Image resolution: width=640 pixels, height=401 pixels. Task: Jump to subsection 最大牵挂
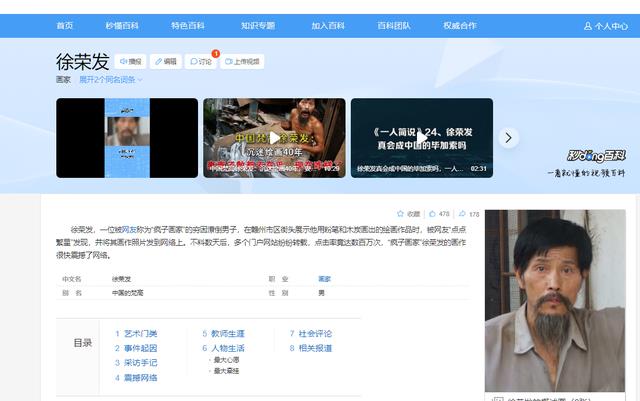click(227, 371)
